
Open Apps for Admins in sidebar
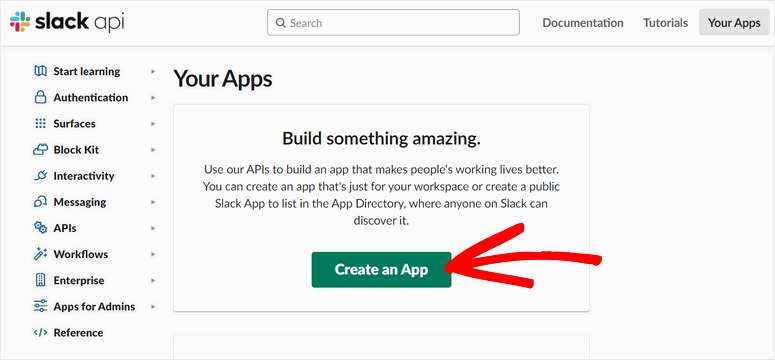[x=94, y=307]
